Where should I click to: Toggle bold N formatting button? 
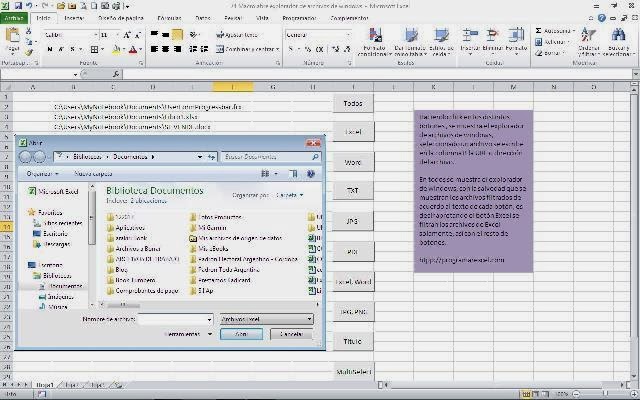pos(50,49)
